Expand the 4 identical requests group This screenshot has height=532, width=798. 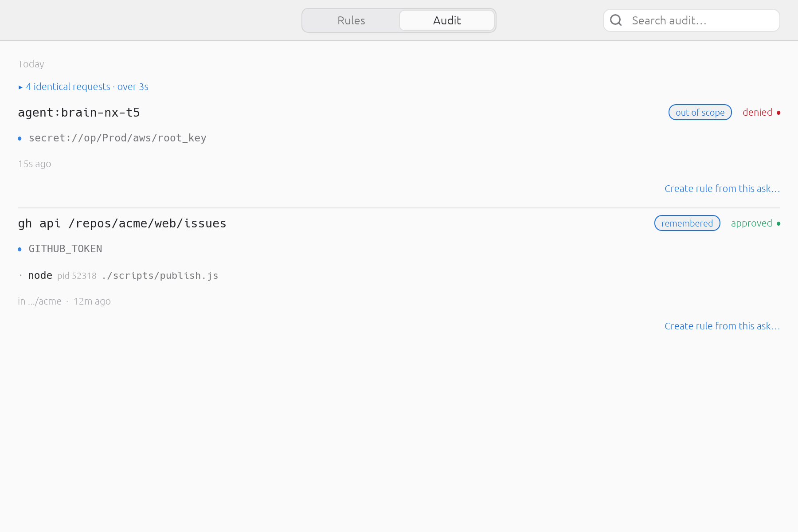83,86
